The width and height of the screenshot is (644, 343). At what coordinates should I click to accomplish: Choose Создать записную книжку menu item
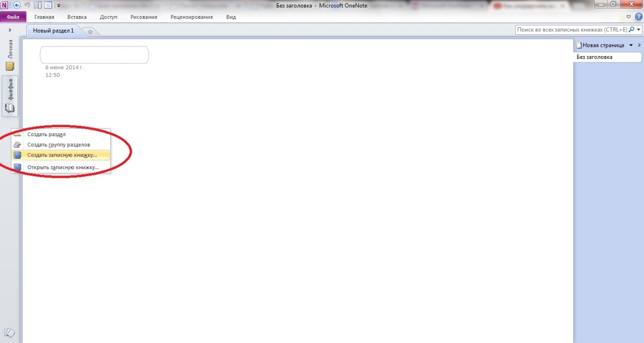pyautogui.click(x=61, y=155)
